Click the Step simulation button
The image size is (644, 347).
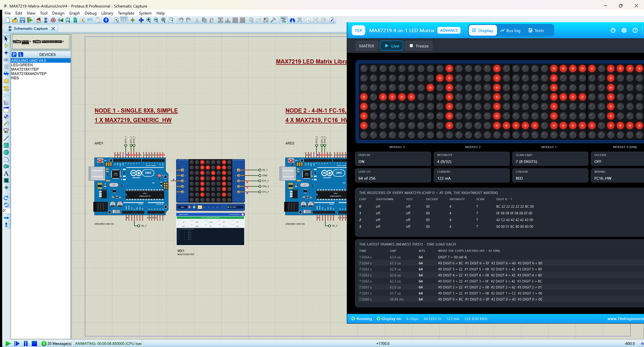[17, 343]
